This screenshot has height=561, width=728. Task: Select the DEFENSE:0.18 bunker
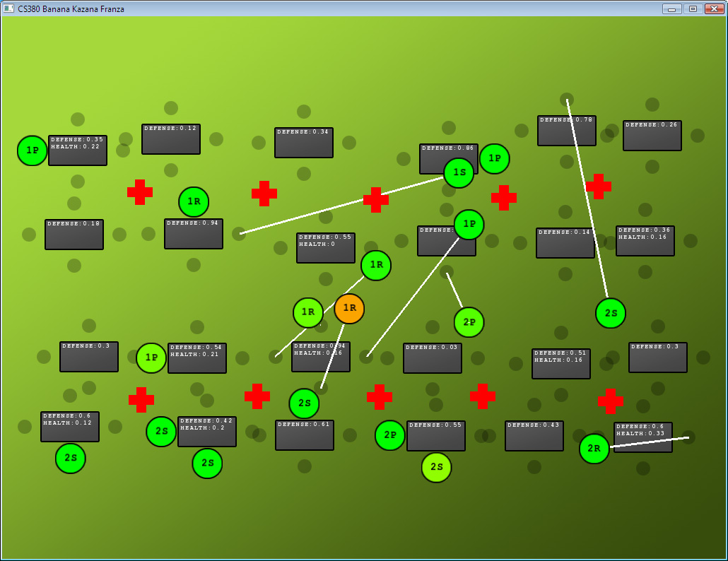74,235
